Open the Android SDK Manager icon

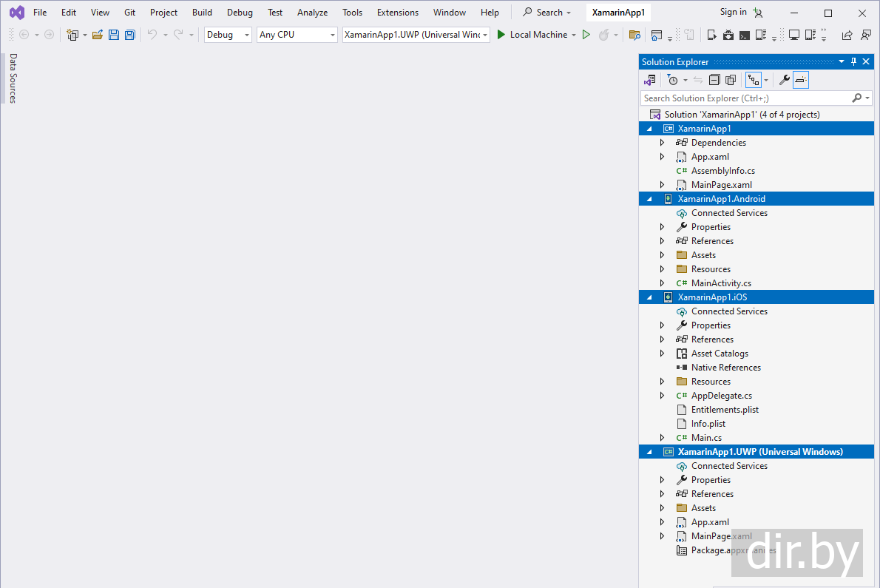(728, 35)
